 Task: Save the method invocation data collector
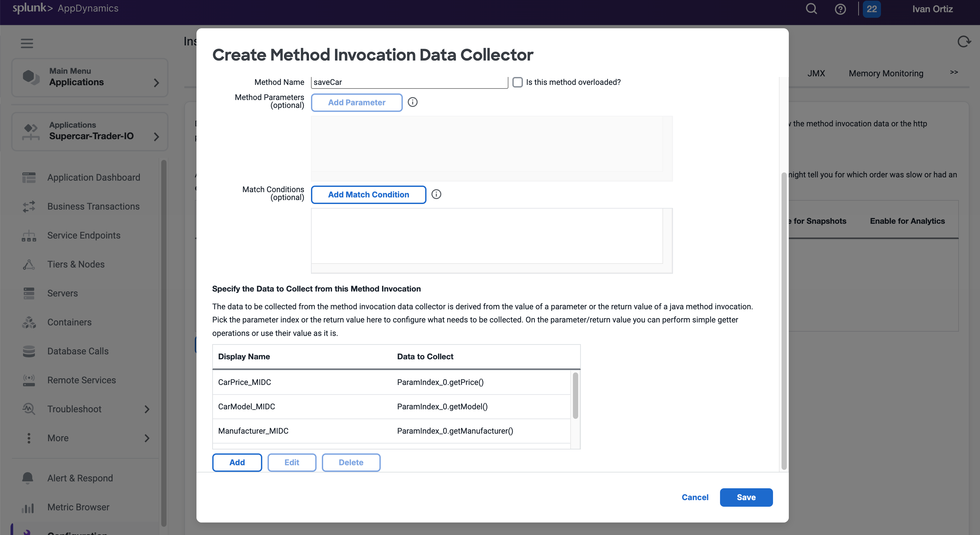pyautogui.click(x=746, y=497)
